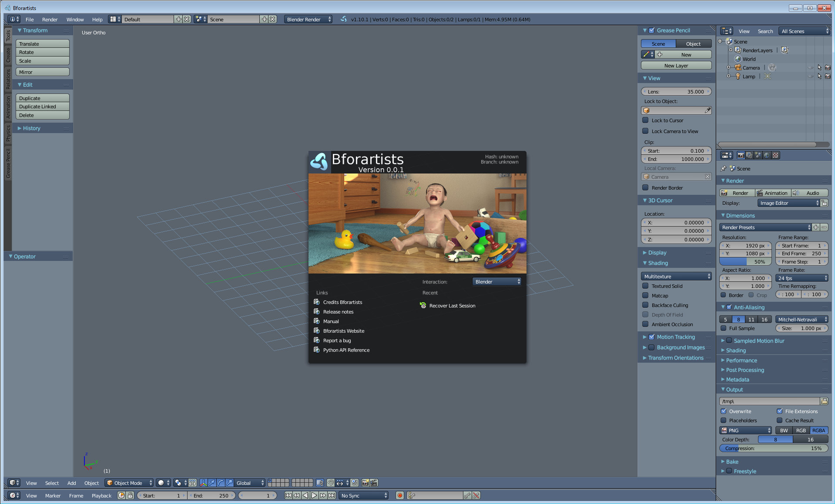Click the Render Layers properties icon
Viewport: 835px width, 504px height.
click(749, 155)
